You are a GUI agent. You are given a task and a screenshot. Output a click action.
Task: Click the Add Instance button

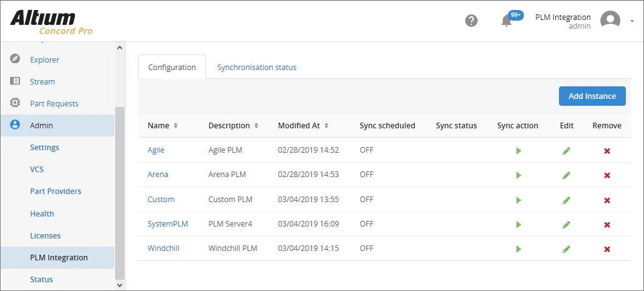pos(592,96)
